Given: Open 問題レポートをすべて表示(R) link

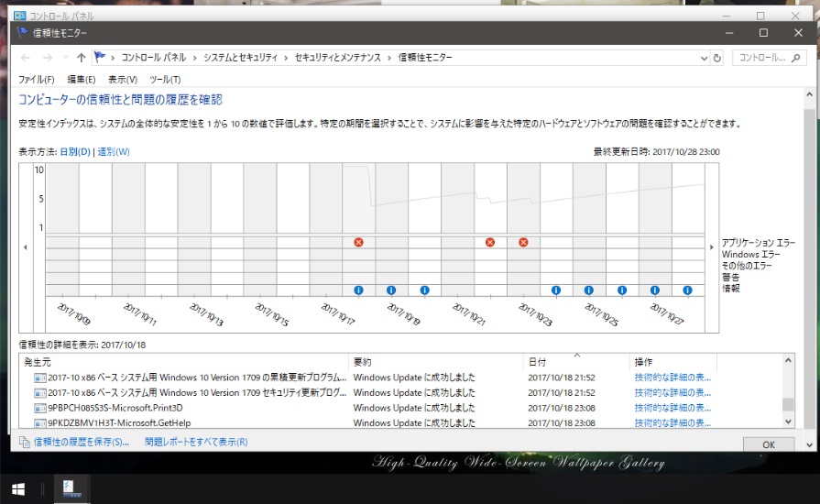Looking at the screenshot, I should click(196, 443).
